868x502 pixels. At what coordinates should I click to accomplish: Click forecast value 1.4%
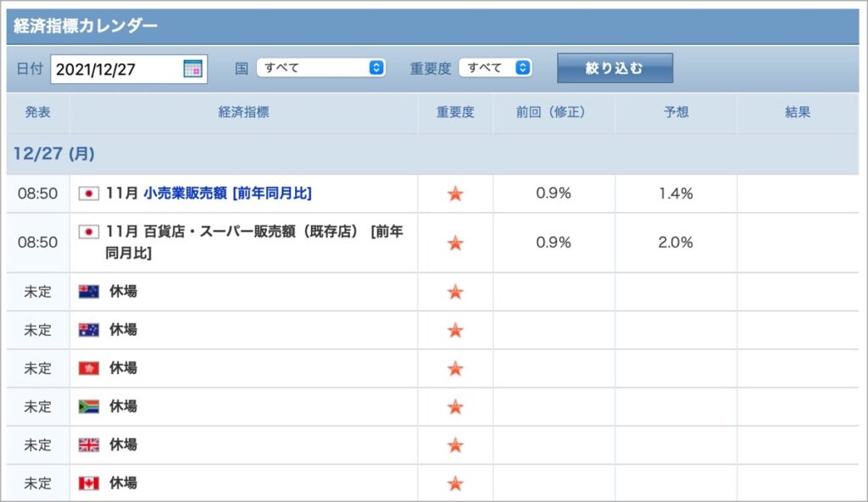tap(676, 193)
